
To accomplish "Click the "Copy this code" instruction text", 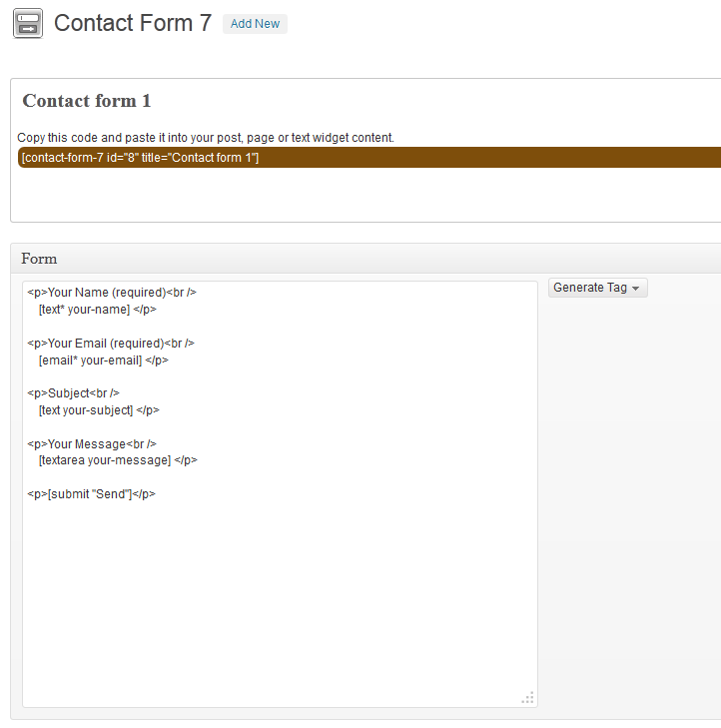I will click(x=206, y=138).
